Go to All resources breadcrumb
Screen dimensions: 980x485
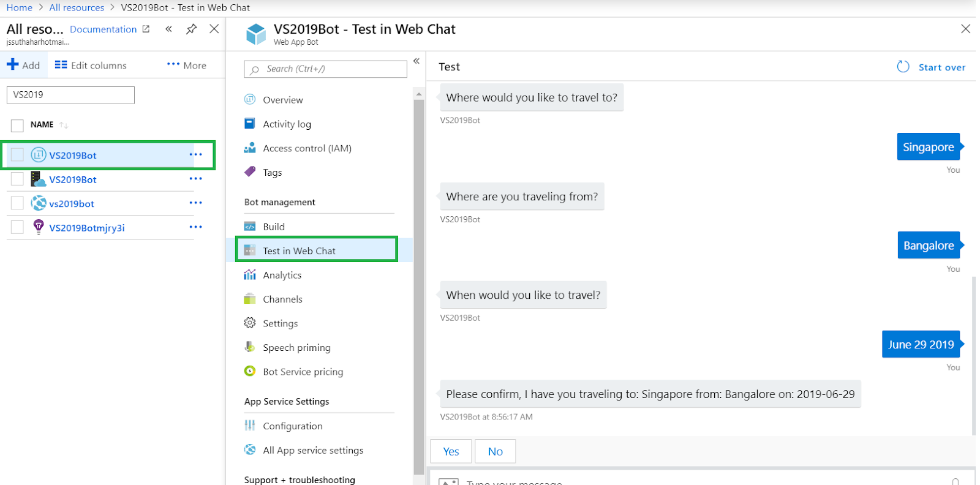(77, 7)
